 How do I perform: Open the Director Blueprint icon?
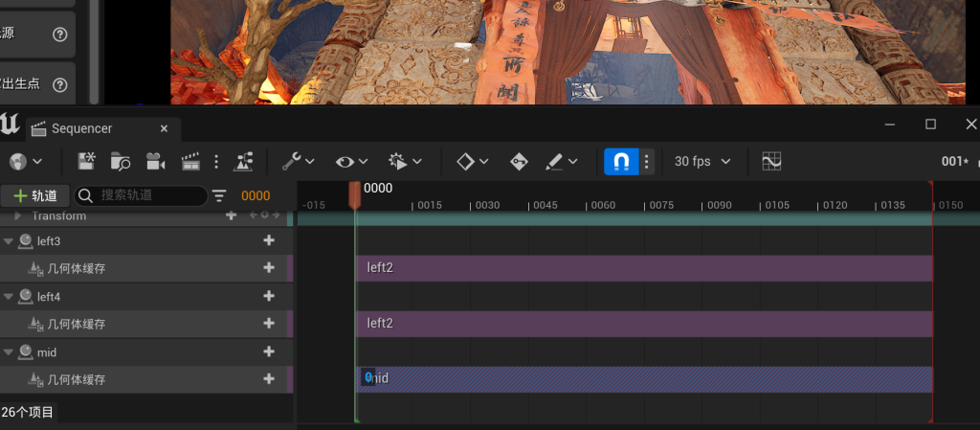[242, 161]
